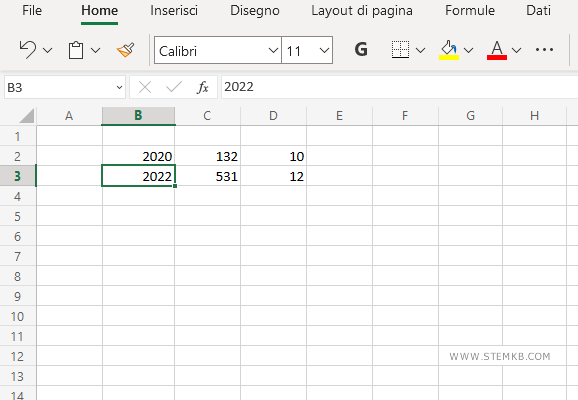Select column A header
The height and width of the screenshot is (400, 578).
pyautogui.click(x=69, y=116)
